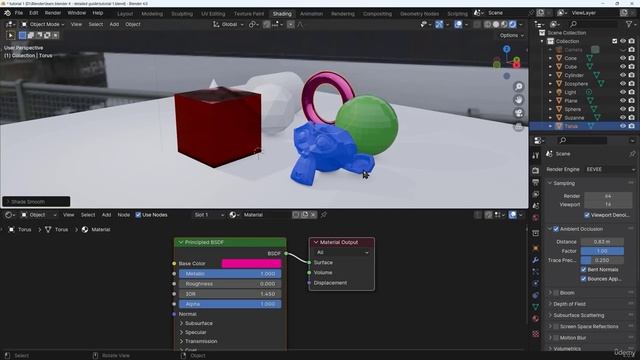
Task: Open the Particles properties tab icon
Action: (536, 272)
